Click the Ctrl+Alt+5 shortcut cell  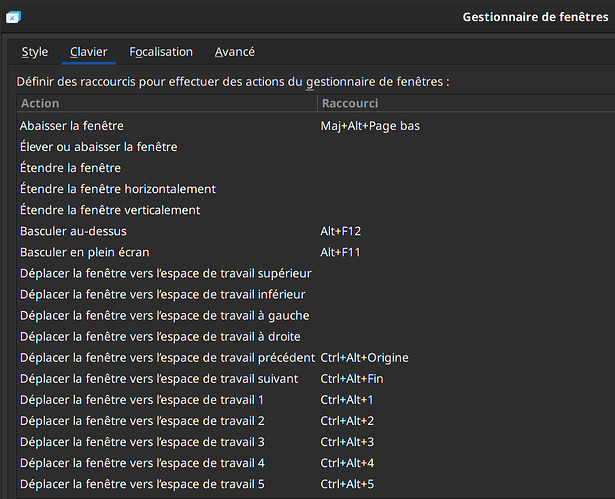[x=346, y=483]
